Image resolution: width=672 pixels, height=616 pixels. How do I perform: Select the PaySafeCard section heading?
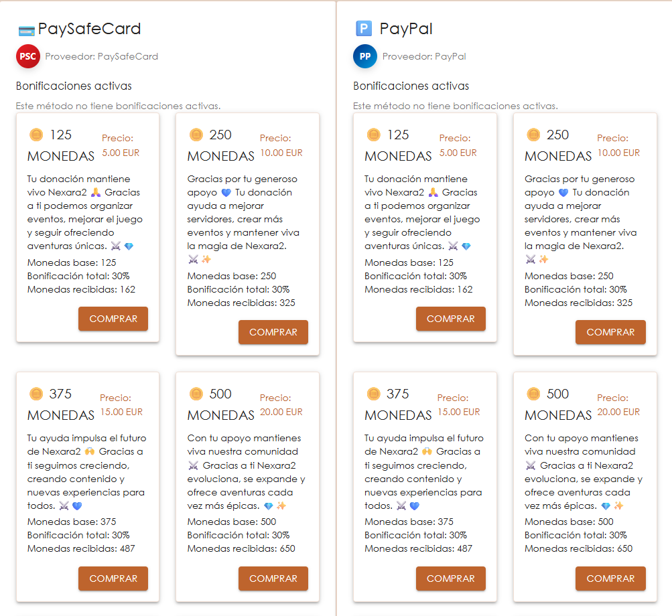coord(89,29)
